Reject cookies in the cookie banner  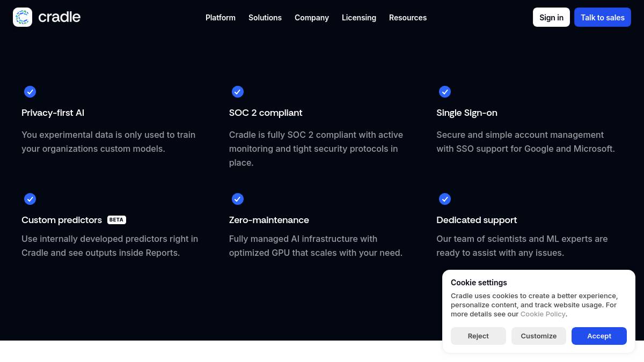click(x=478, y=336)
